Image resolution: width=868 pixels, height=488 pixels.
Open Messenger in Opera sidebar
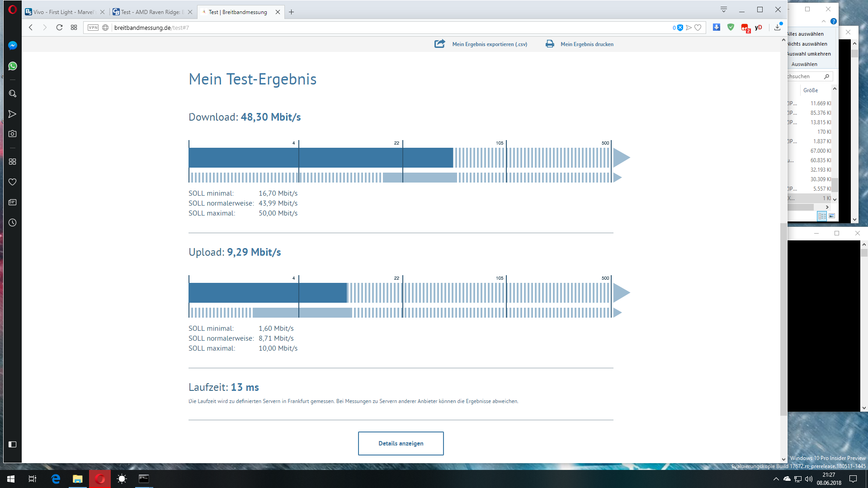pyautogui.click(x=13, y=45)
